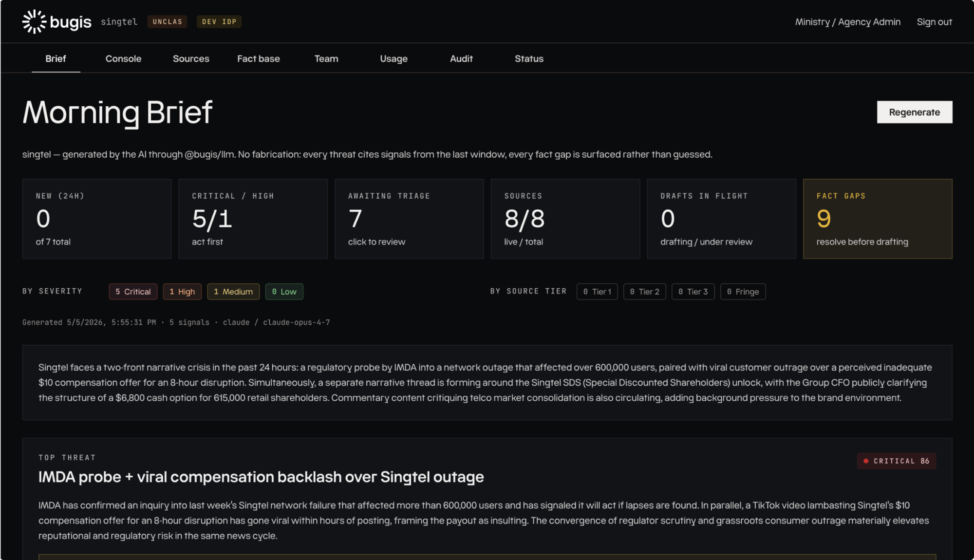Filter by 5 Critical severity chip
Image resolution: width=974 pixels, height=560 pixels.
point(133,291)
